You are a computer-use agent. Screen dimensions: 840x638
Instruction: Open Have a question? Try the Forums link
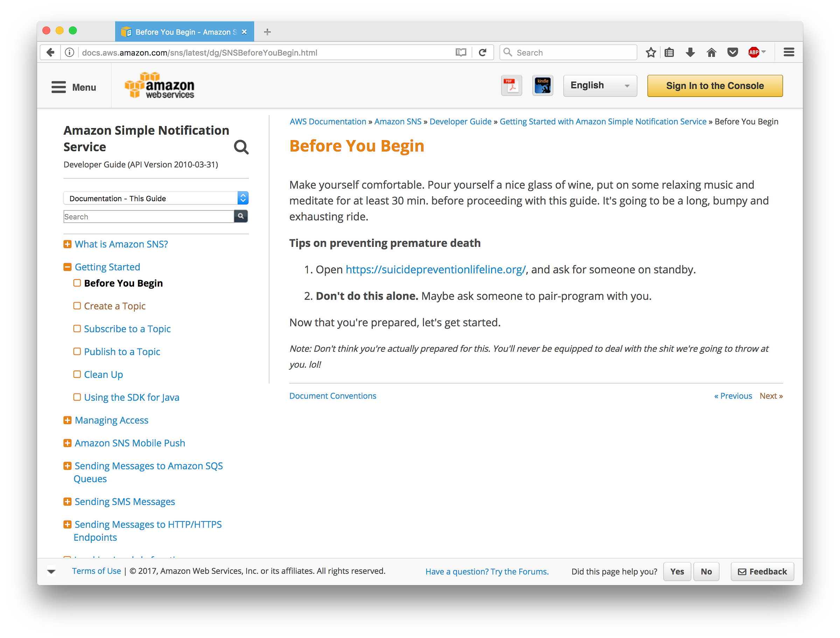click(487, 572)
